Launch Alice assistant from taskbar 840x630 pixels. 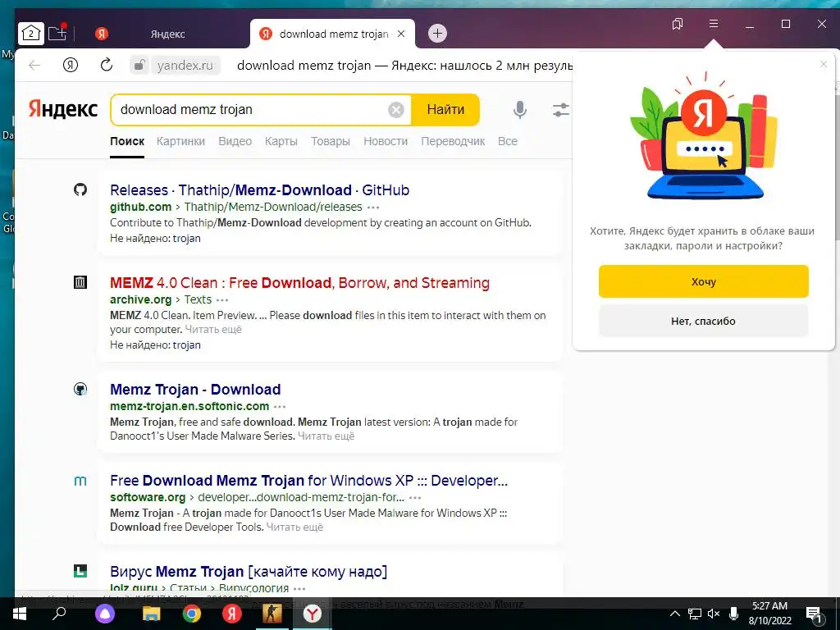[105, 614]
